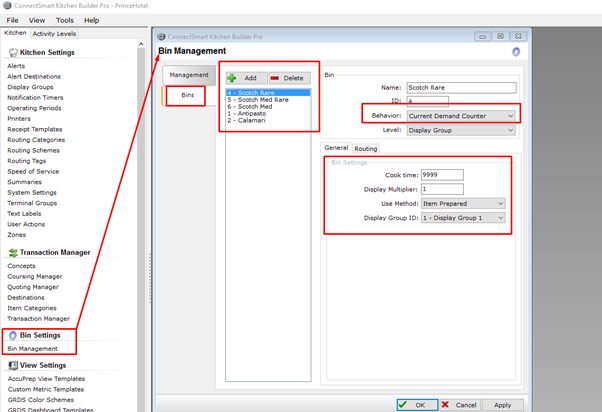Click the Kitchen Settings section icon
This screenshot has height=412, width=602.
pos(14,52)
